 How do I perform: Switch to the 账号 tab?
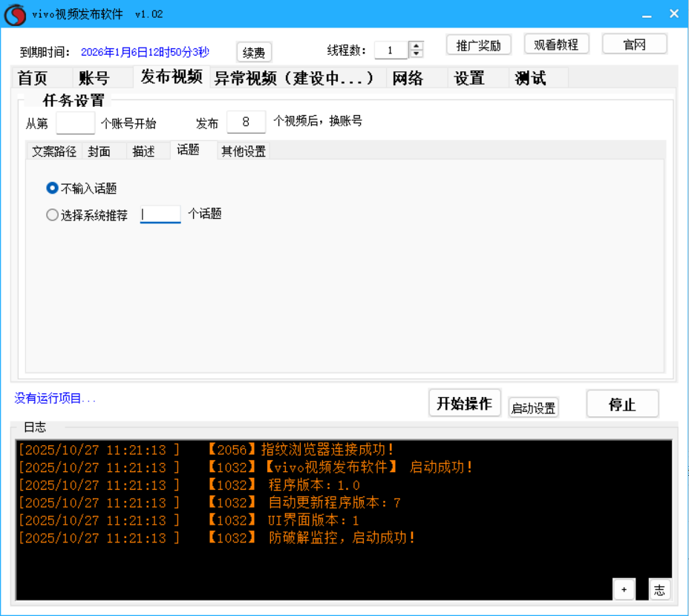tap(91, 76)
